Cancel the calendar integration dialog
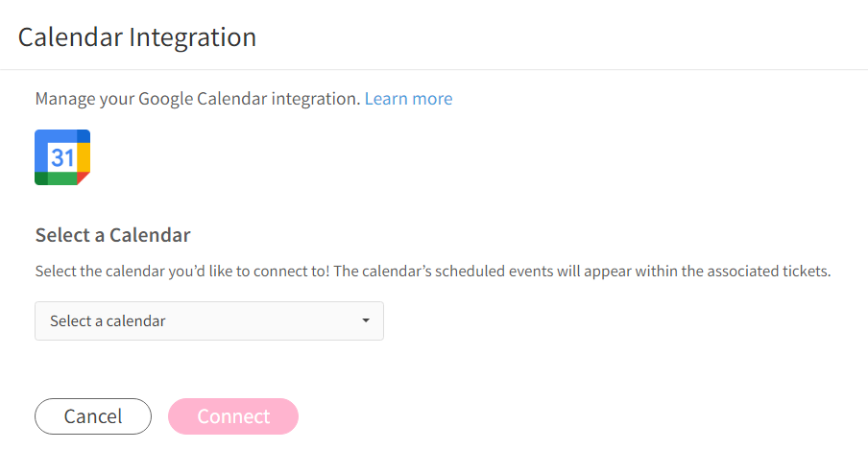 coord(93,416)
